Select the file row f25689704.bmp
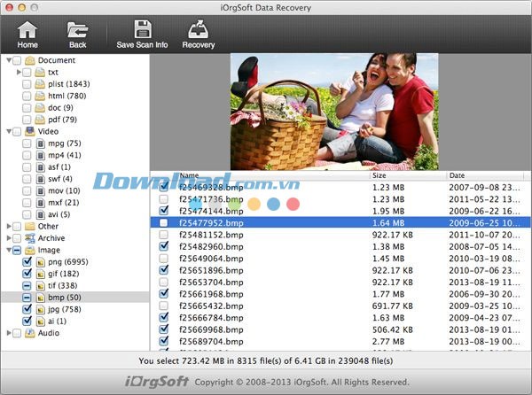The height and width of the screenshot is (395, 532). [340, 342]
